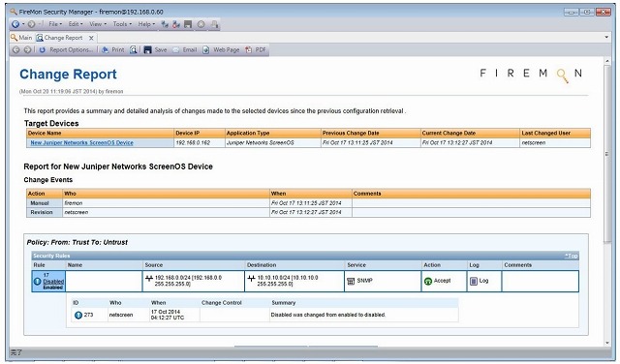The image size is (620, 364).
Task: Click the gray forward navigation globe icon
Action: click(31, 24)
